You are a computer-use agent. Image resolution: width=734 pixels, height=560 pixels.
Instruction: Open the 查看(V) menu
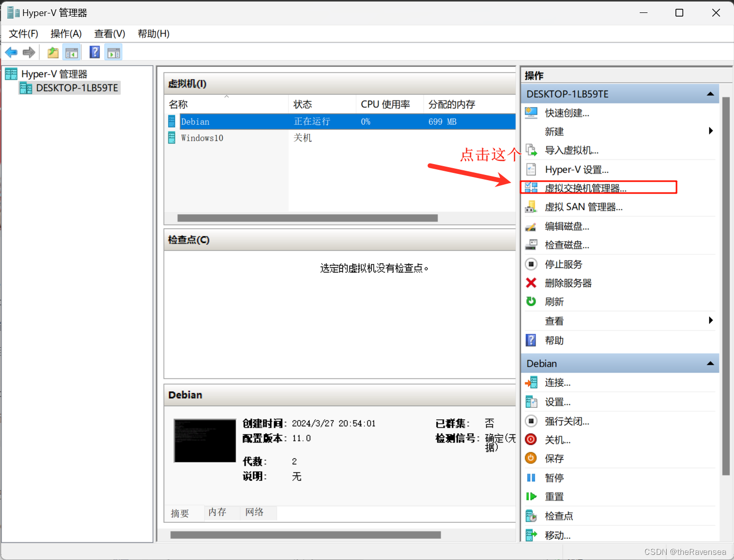coord(109,34)
